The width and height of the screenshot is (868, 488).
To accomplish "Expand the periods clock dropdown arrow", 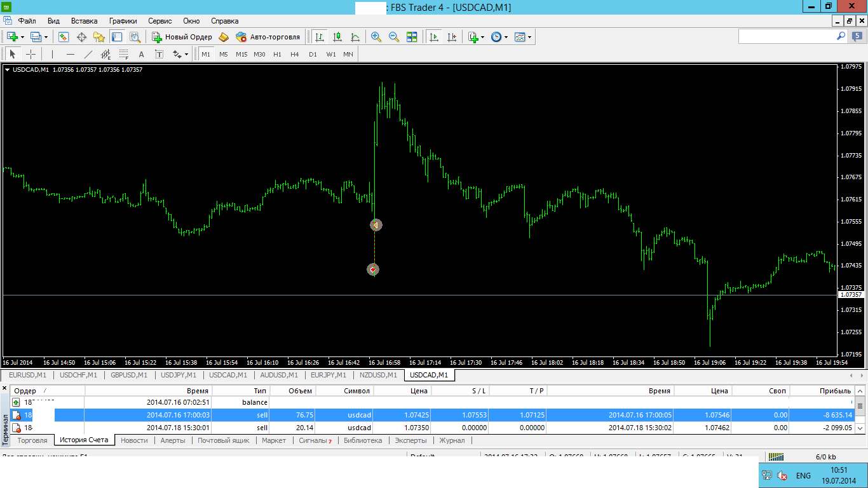I will [x=506, y=37].
